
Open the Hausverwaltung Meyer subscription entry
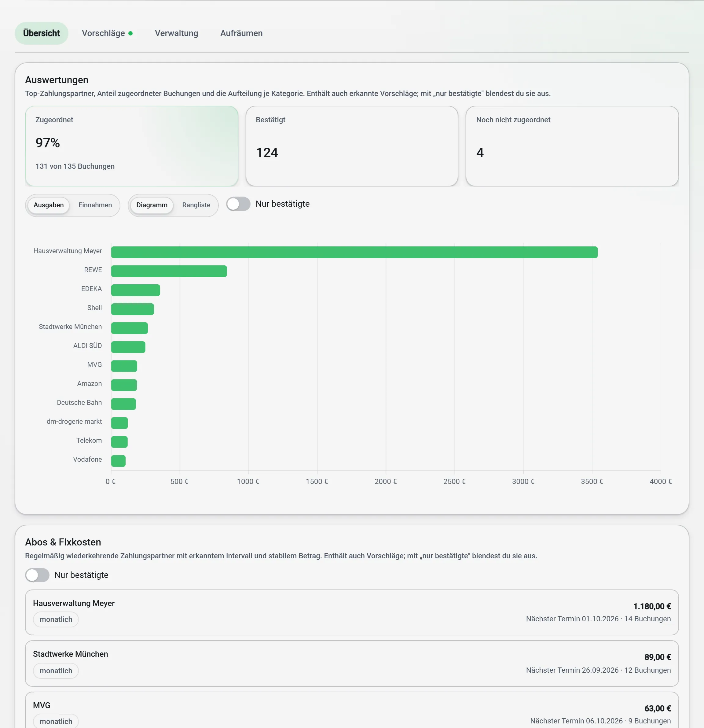(352, 612)
